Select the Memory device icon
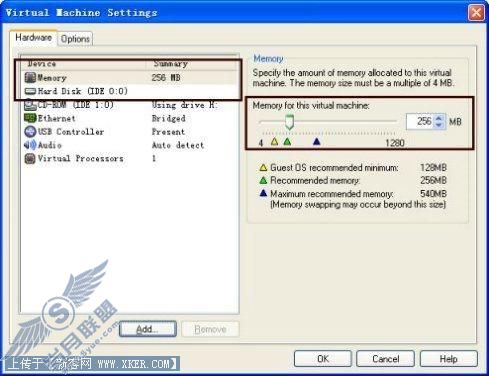 [x=30, y=78]
